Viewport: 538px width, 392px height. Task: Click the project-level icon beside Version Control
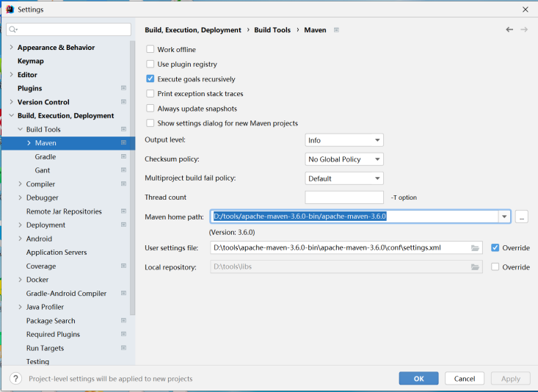click(x=123, y=102)
